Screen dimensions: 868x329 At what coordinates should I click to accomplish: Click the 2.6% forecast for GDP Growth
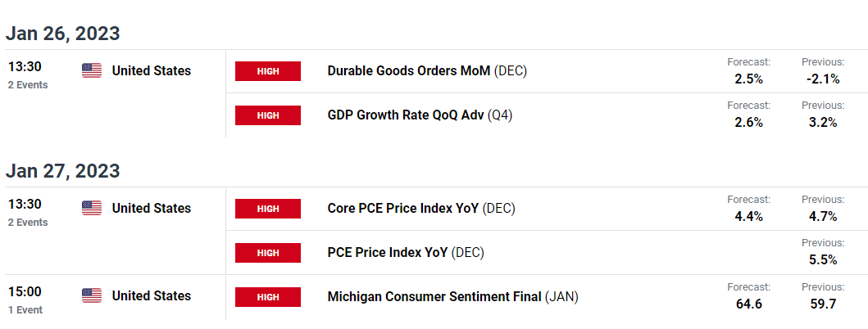tap(748, 123)
